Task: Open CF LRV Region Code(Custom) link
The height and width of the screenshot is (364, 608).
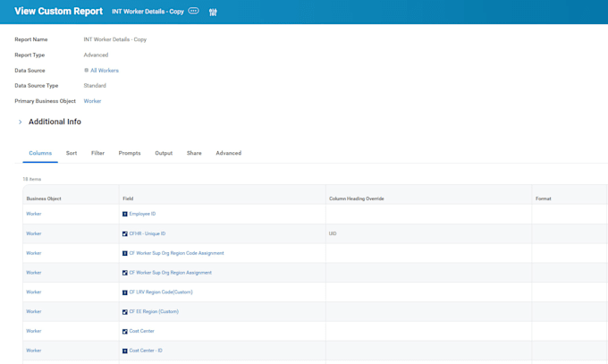Action: pos(161,292)
